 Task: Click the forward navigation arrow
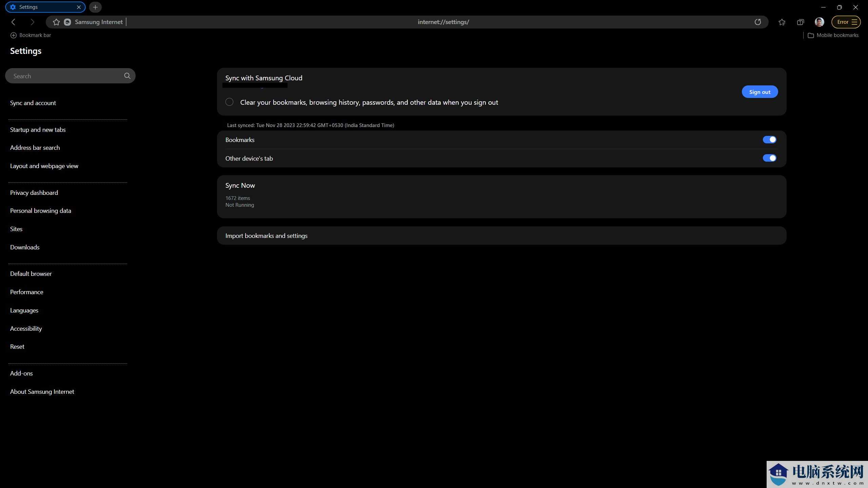point(33,22)
